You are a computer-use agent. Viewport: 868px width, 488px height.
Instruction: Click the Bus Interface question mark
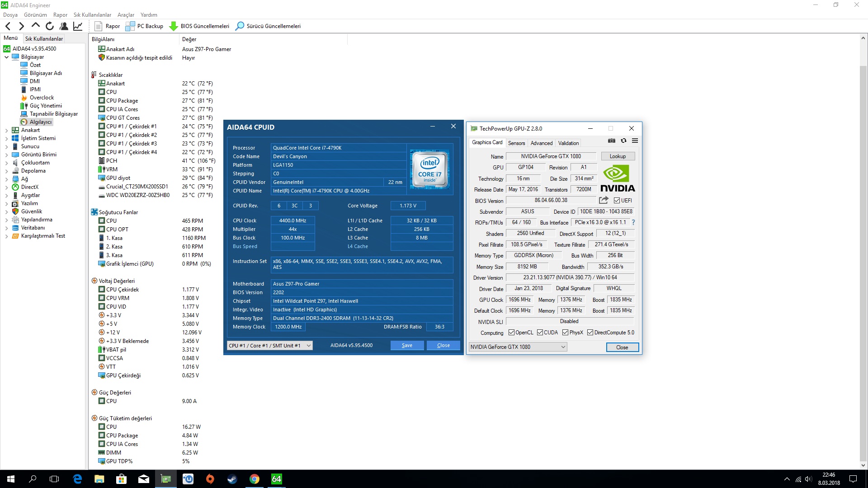click(633, 222)
